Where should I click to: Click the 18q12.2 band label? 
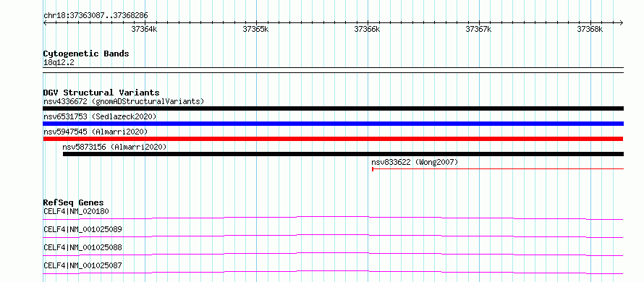click(x=59, y=63)
